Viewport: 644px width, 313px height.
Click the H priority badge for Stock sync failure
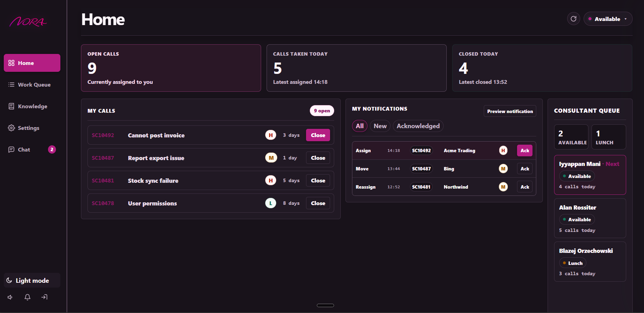point(271,180)
